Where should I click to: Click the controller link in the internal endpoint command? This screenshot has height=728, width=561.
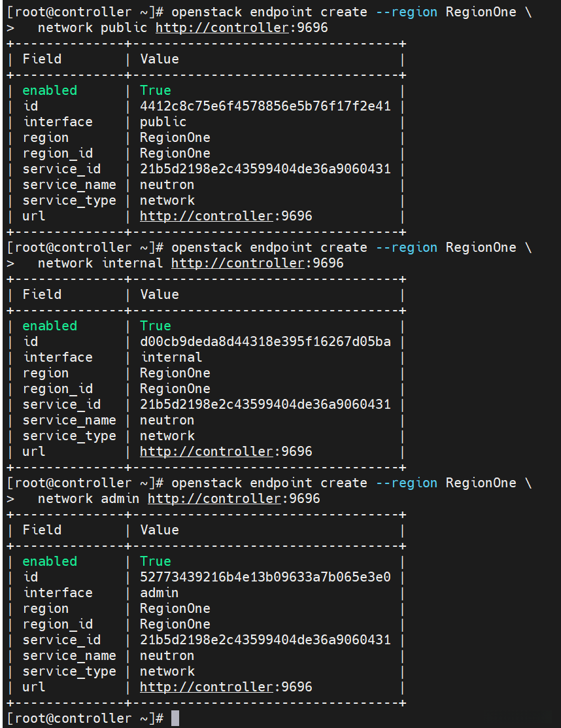(x=238, y=263)
